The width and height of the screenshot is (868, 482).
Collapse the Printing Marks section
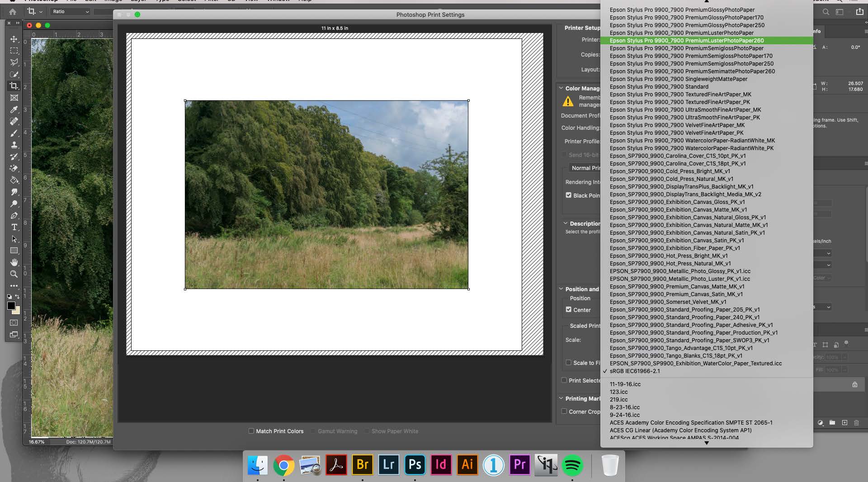click(x=561, y=398)
